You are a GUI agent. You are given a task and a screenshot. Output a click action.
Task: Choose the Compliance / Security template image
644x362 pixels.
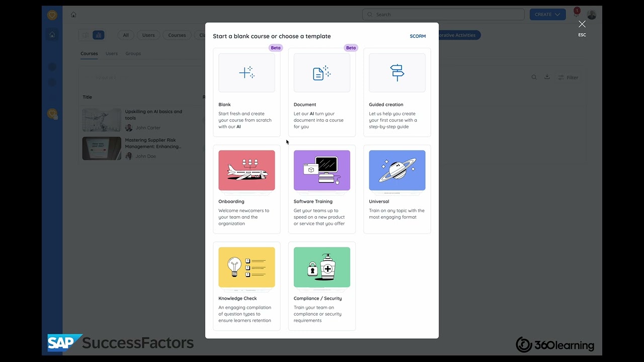click(x=322, y=267)
